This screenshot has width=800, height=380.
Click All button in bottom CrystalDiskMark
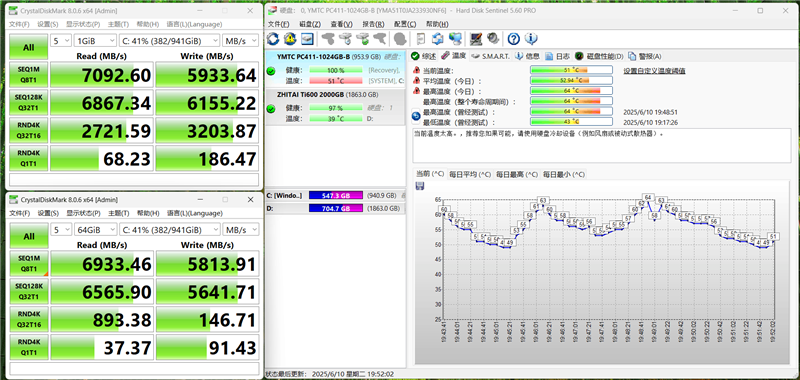[29, 237]
